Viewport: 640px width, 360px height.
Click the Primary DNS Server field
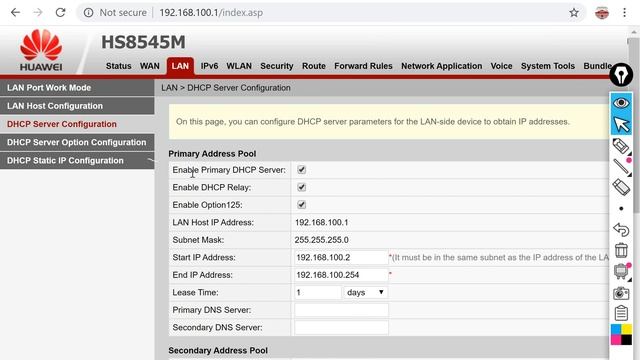(x=341, y=310)
